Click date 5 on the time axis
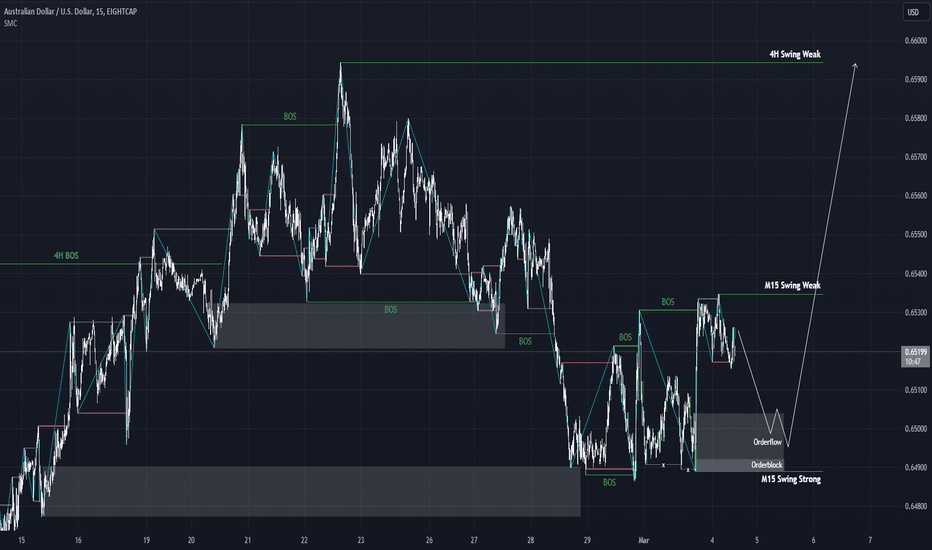This screenshot has height=550, width=932. coord(757,540)
